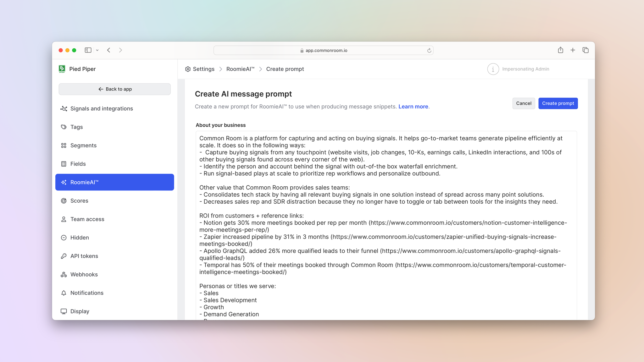
Task: Click the Signals and integrations icon
Action: tap(64, 108)
